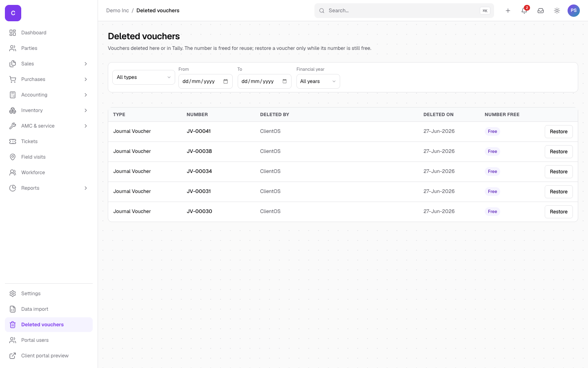Screen dimensions: 588x368
Task: Click the Field visits map pin icon
Action: pyautogui.click(x=13, y=157)
